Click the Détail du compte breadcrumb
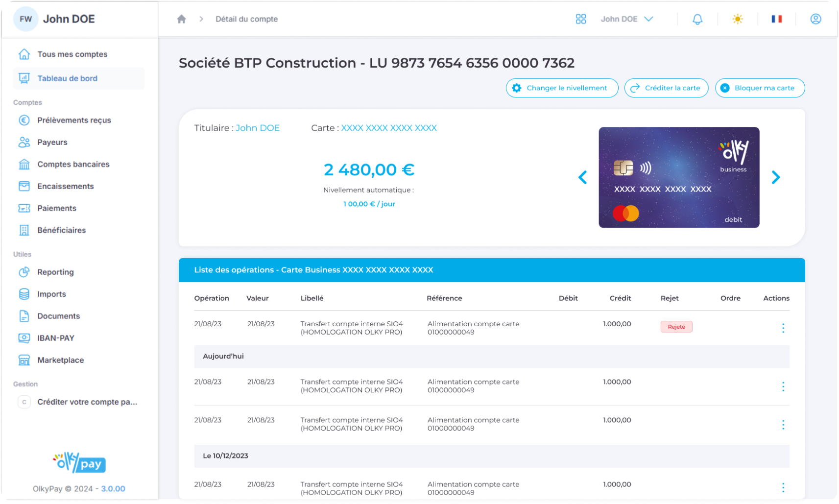Image resolution: width=839 pixels, height=504 pixels. (x=246, y=19)
